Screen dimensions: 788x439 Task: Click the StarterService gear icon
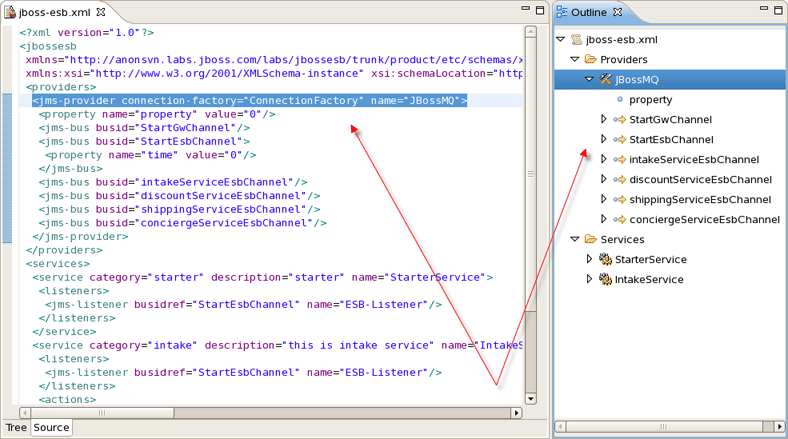(x=605, y=260)
